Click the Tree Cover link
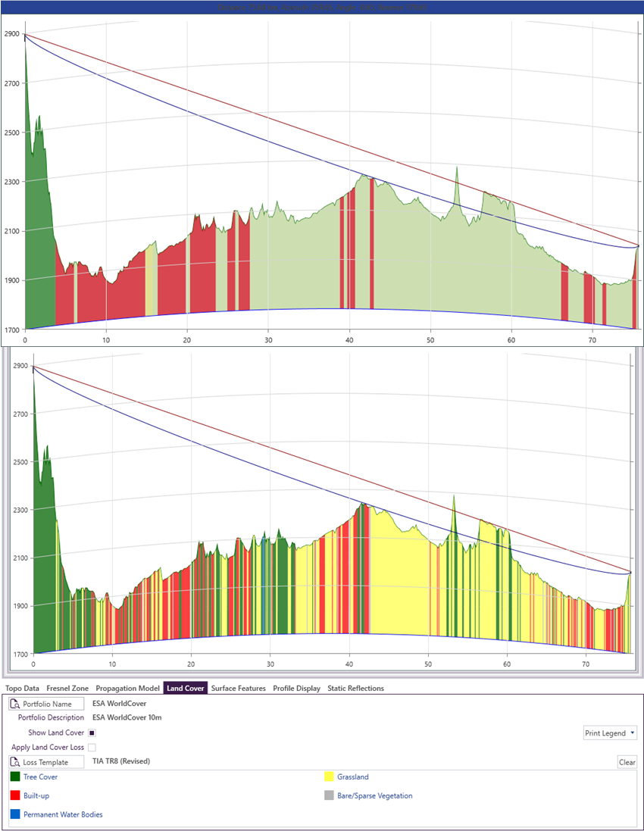The image size is (644, 831). (x=40, y=776)
